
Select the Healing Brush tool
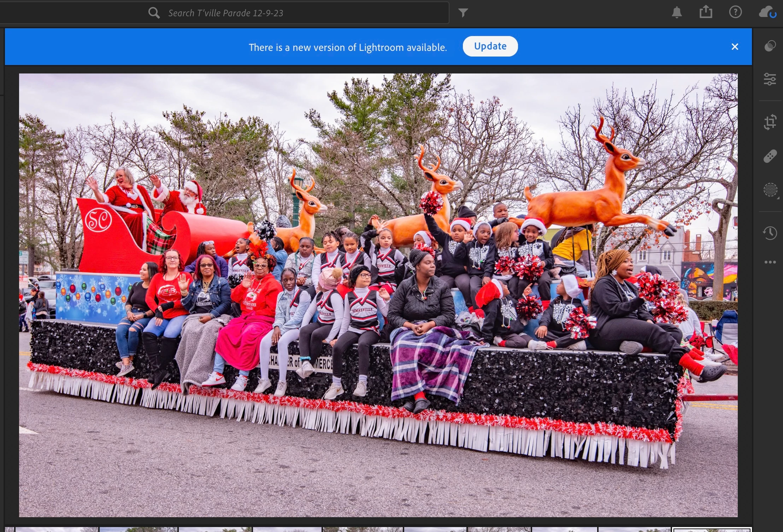[770, 156]
